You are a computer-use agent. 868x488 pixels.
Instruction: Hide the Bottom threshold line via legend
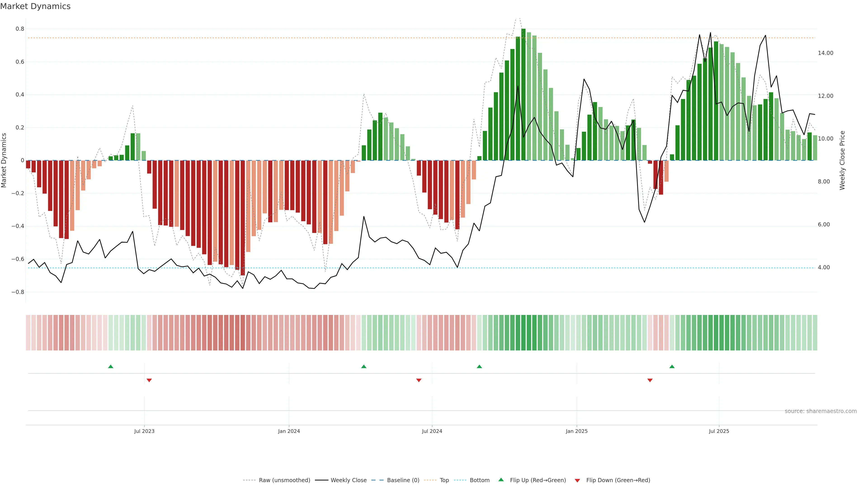click(x=479, y=480)
